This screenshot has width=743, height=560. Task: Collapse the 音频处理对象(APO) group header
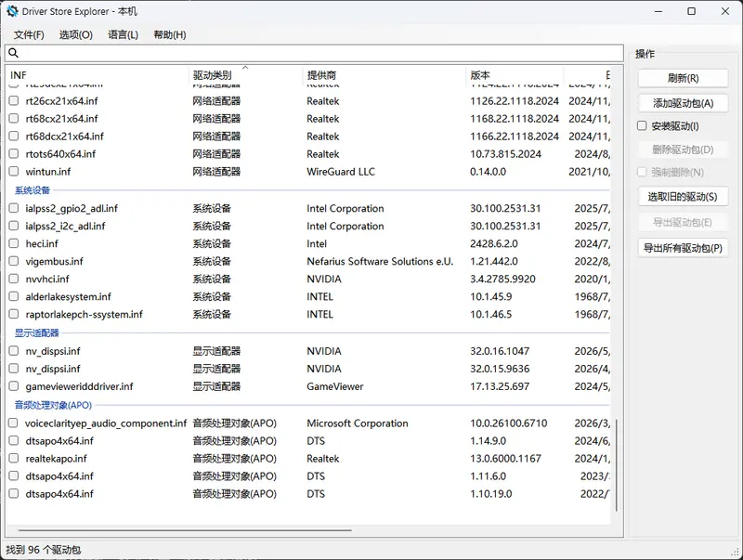pyautogui.click(x=53, y=405)
